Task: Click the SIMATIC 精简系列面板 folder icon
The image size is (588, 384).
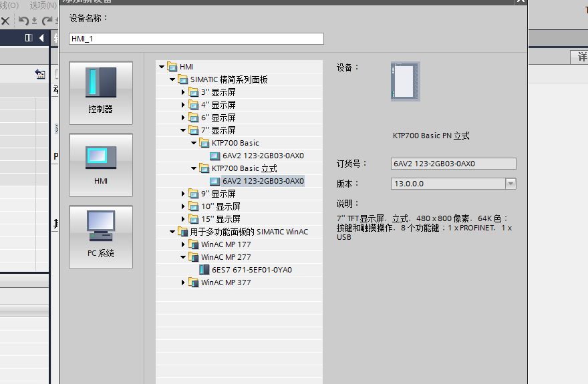Action: (x=183, y=79)
